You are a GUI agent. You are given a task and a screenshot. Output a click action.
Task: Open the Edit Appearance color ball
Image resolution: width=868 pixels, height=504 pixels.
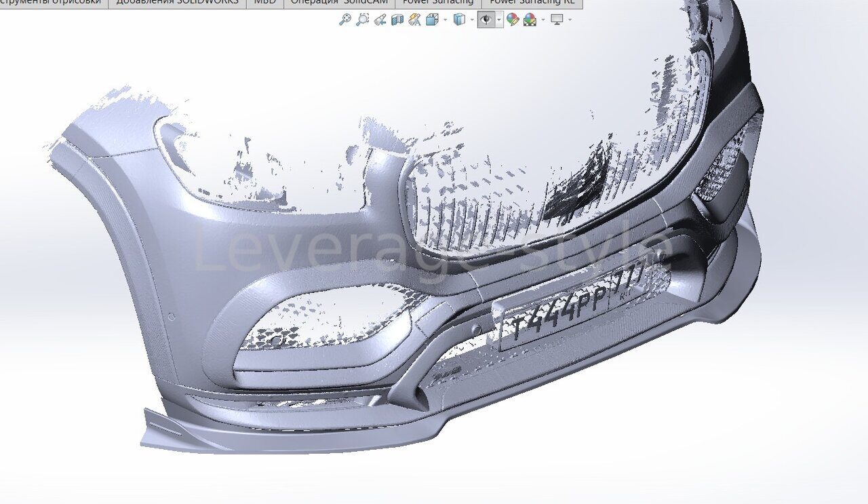pos(513,20)
